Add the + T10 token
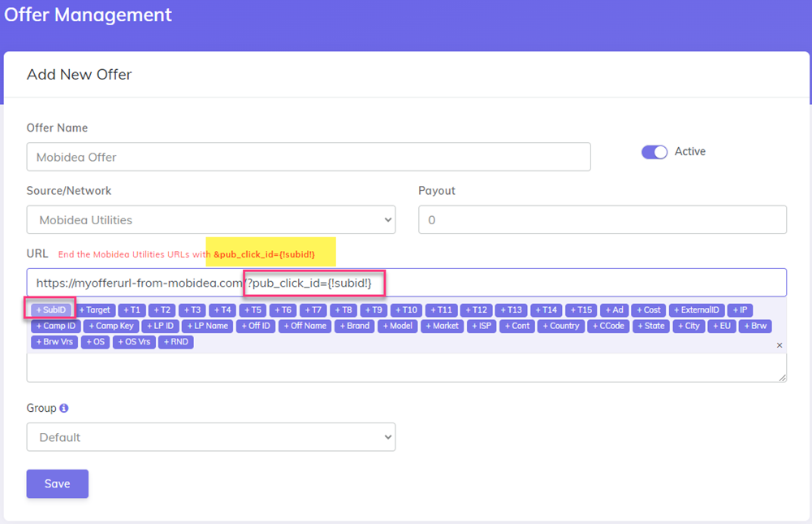812x524 pixels. (407, 310)
